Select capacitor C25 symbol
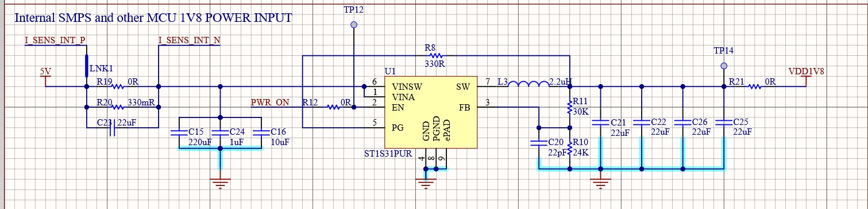This screenshot has width=868, height=209. coord(724,123)
